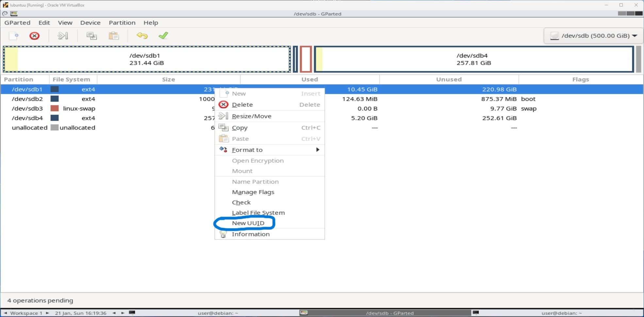
Task: Click the Unused column header
Action: pyautogui.click(x=449, y=79)
